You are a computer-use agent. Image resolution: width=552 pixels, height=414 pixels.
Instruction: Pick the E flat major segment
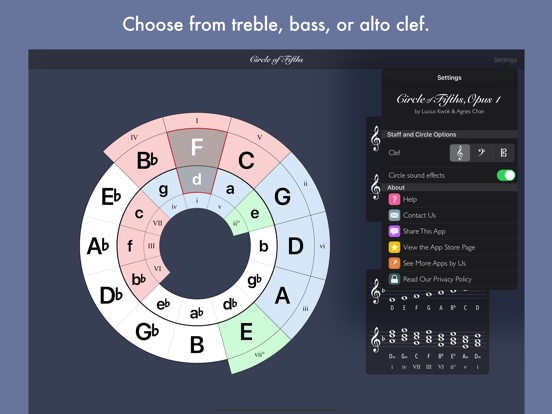pos(110,196)
